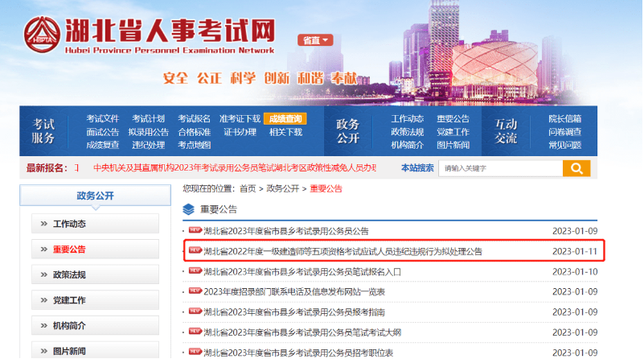Open 面试公告 in the navigation
Screen dimensions: 644x363
click(103, 132)
